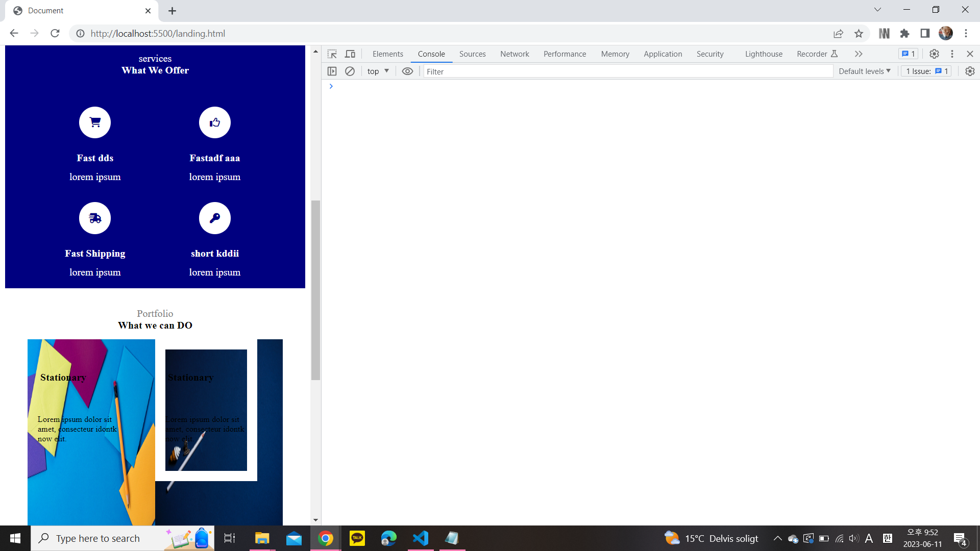
Task: Click the shopping cart icon under services
Action: (95, 122)
